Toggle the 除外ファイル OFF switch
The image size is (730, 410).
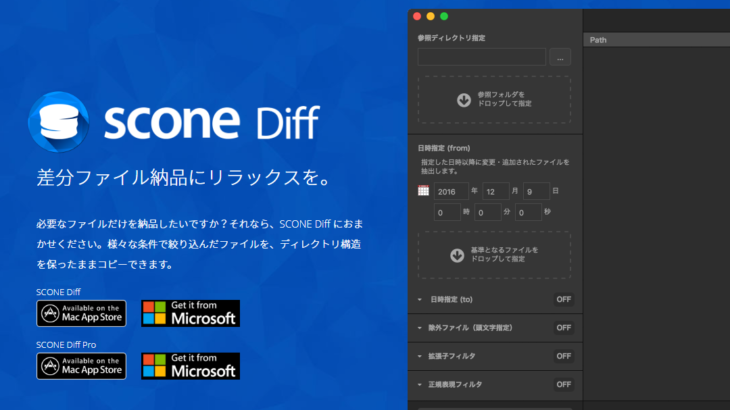(x=563, y=327)
